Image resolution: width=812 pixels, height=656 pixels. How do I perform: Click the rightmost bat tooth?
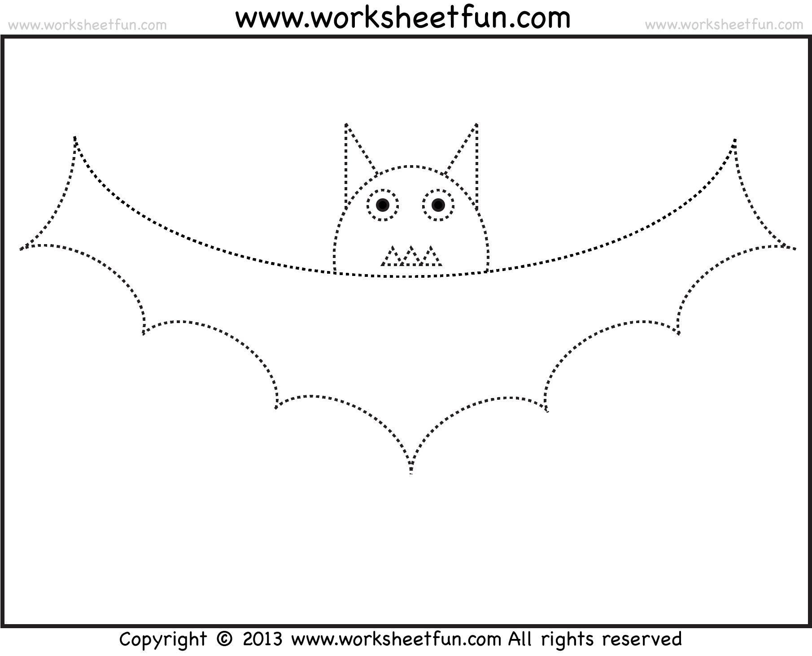click(x=431, y=258)
